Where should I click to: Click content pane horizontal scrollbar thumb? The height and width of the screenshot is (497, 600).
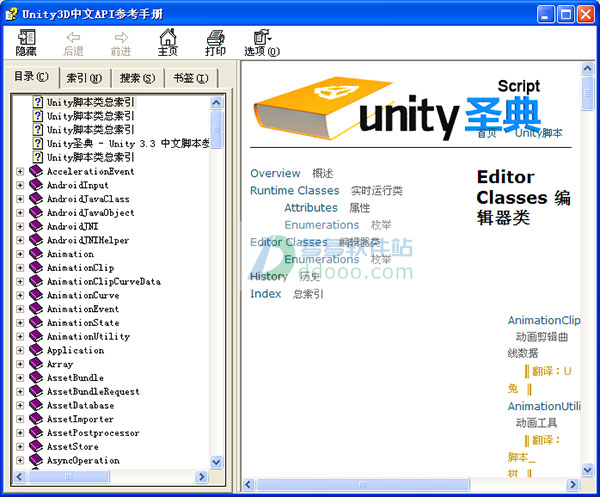(363, 485)
